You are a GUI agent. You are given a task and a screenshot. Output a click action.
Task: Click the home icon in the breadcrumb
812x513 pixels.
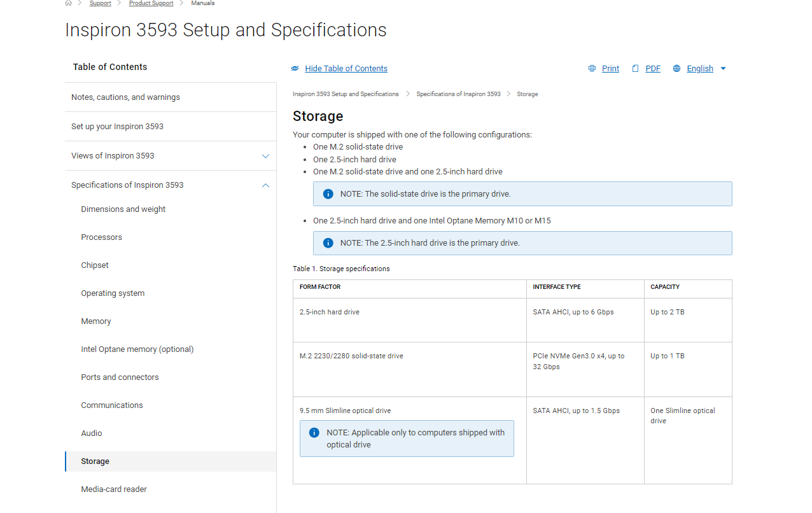[69, 3]
